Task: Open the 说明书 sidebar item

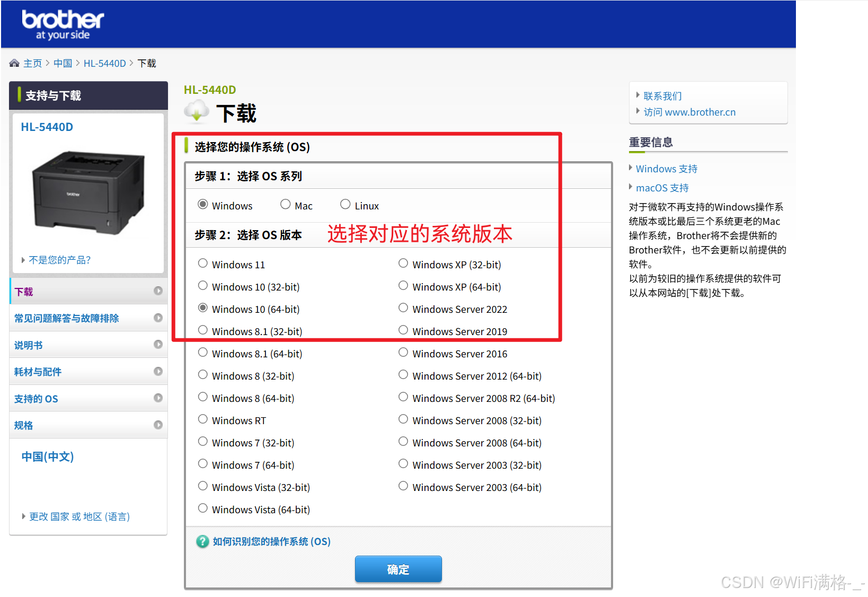Action: click(x=88, y=345)
